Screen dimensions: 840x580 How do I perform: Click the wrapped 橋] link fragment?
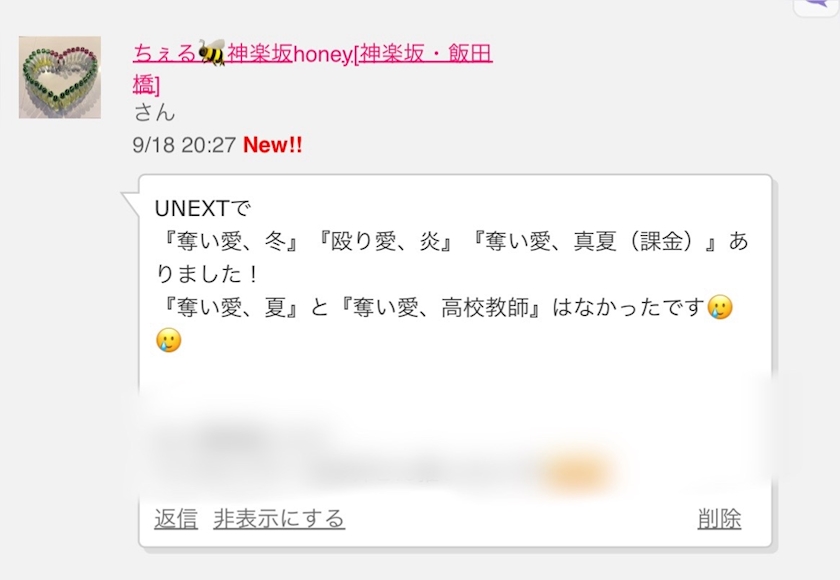point(146,85)
